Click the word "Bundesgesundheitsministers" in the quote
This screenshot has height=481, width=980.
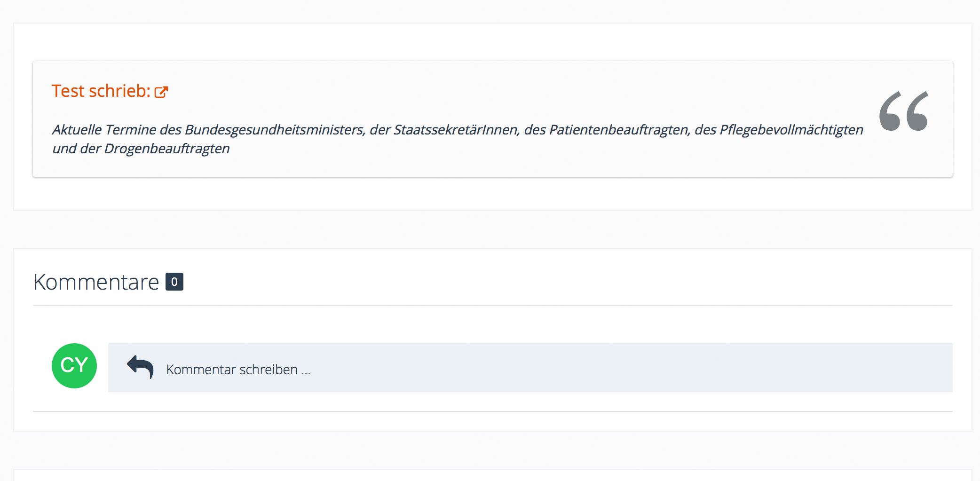[x=275, y=130]
